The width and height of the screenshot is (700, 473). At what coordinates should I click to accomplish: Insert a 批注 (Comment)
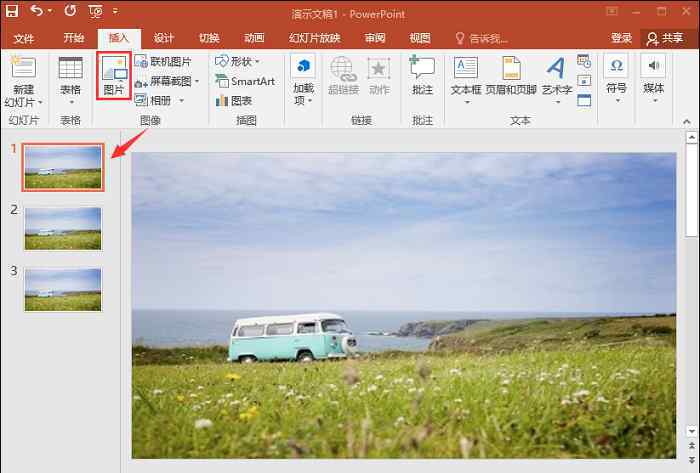(x=422, y=76)
